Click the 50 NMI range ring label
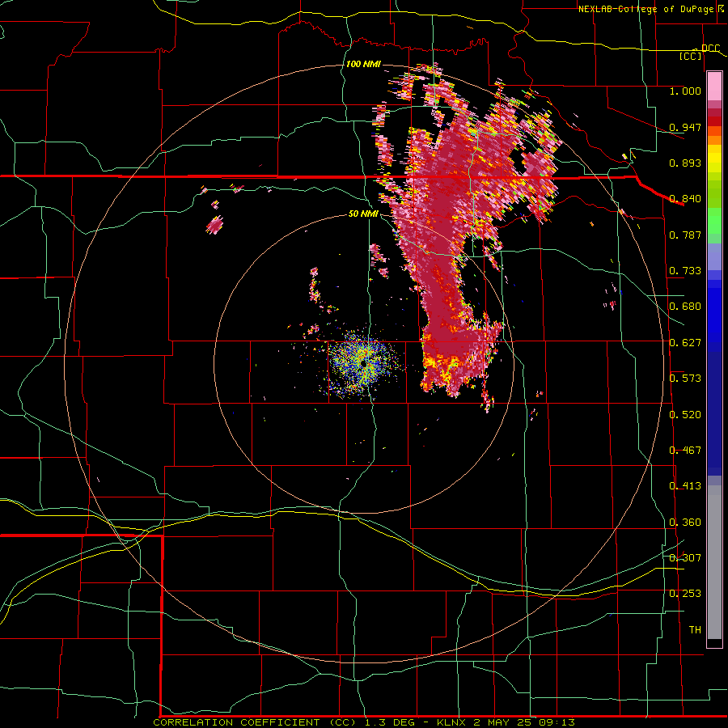Screen dimensions: 728x728 (x=363, y=214)
